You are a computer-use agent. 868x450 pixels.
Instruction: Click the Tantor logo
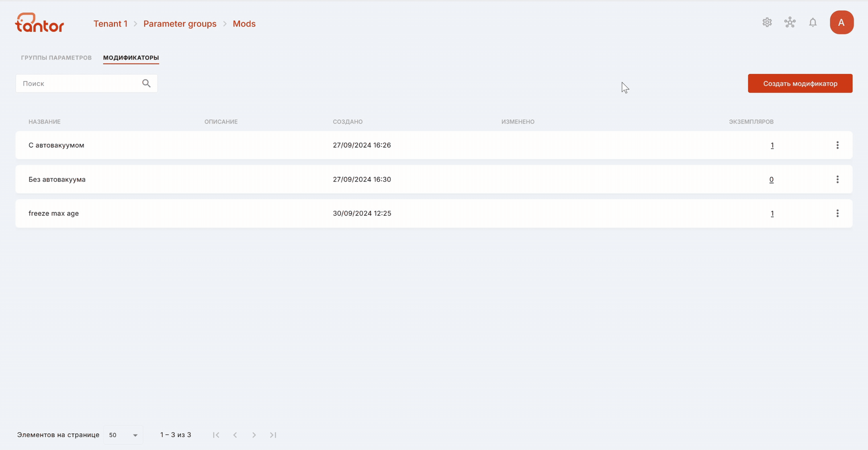[39, 23]
